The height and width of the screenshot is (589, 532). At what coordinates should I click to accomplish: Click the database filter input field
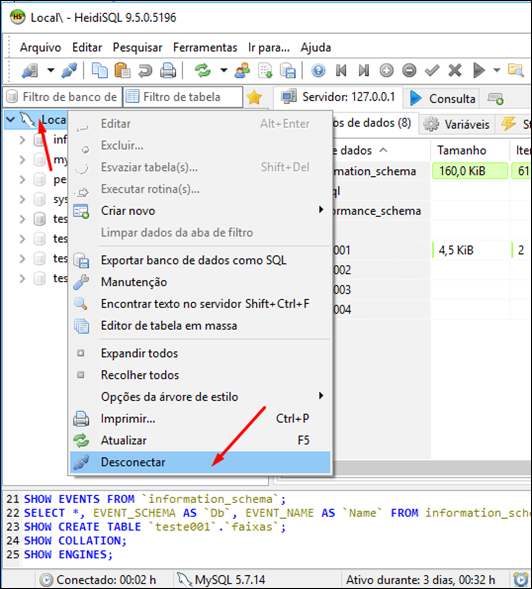coord(62,97)
